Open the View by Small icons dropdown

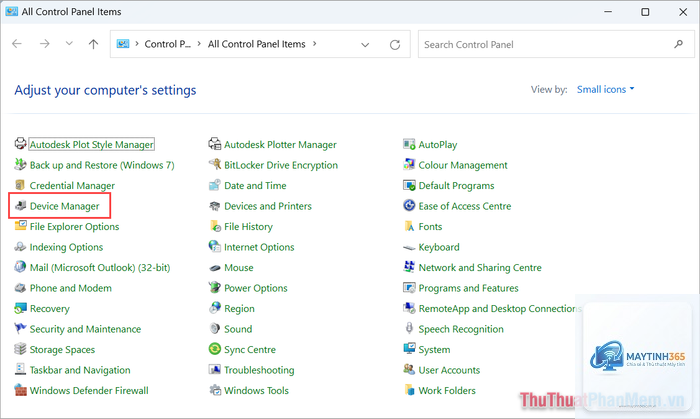pos(605,89)
